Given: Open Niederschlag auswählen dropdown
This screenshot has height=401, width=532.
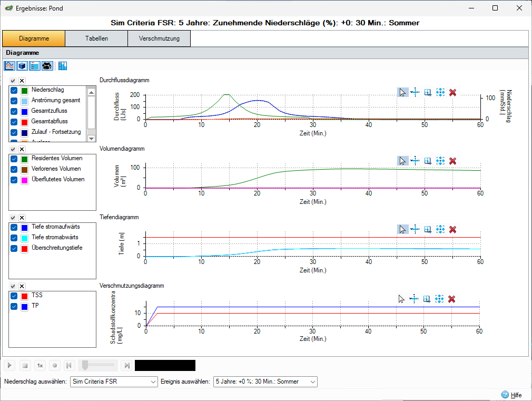Looking at the screenshot, I should (114, 382).
